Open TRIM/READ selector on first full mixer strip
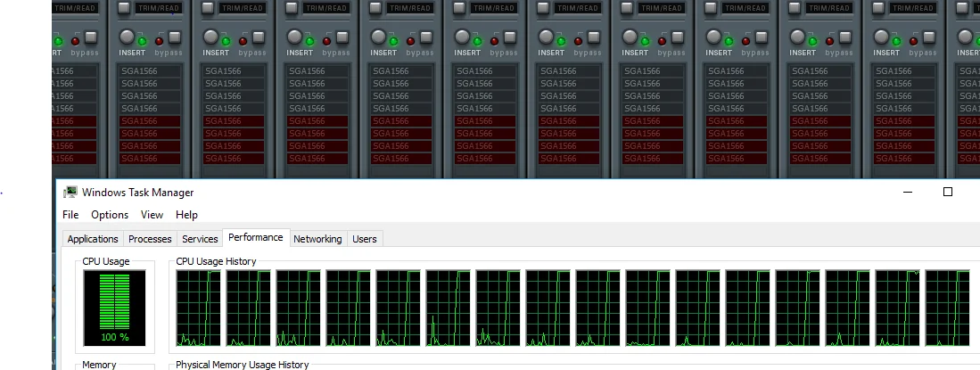The image size is (980, 370). 160,8
